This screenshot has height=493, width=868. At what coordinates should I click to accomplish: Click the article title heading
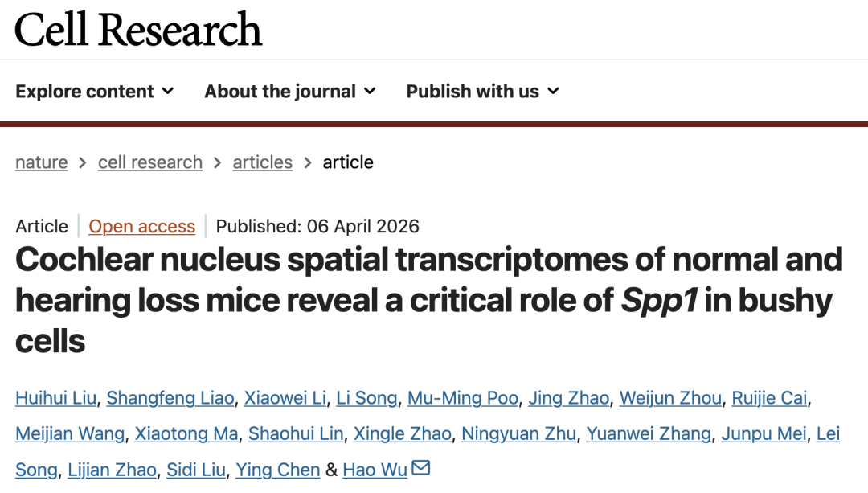click(x=428, y=300)
